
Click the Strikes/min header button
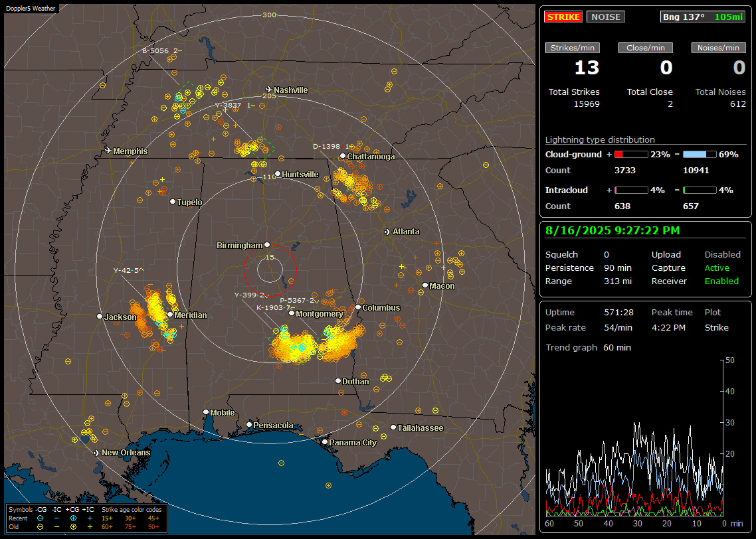572,48
